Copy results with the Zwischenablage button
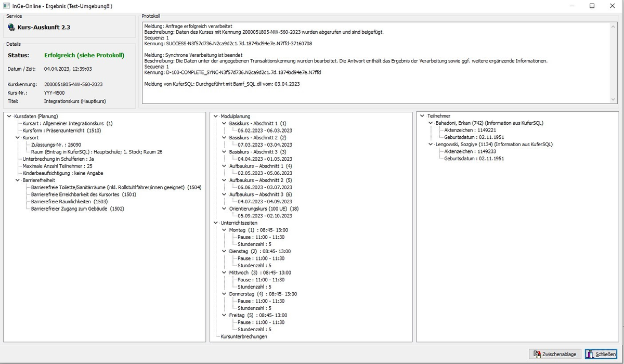Viewport: 624px width, 364px height. (x=555, y=354)
